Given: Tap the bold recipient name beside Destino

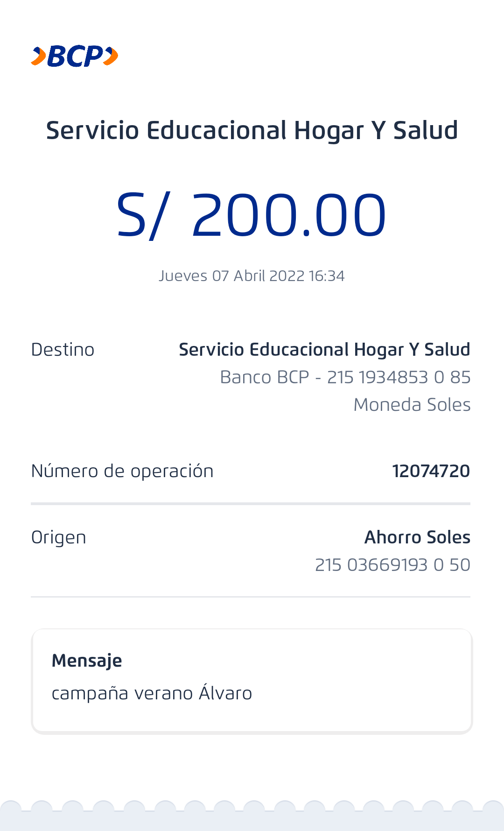Looking at the screenshot, I should point(324,350).
